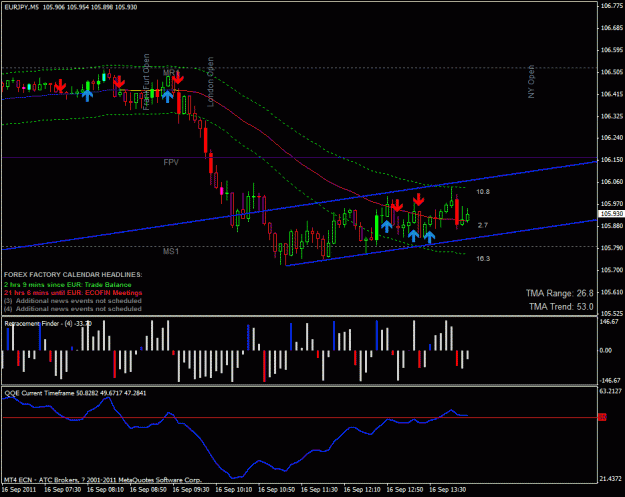The image size is (625, 497).
Task: Click the -146.67 Retracement scale value
Action: 610,380
